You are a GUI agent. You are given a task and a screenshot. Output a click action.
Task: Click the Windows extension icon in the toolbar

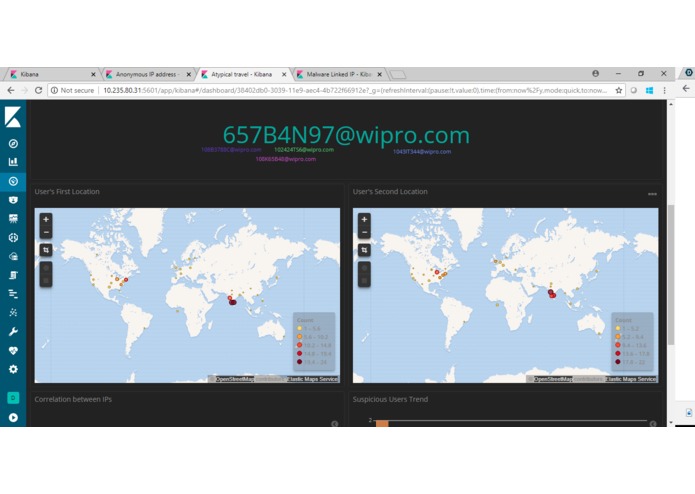(649, 90)
